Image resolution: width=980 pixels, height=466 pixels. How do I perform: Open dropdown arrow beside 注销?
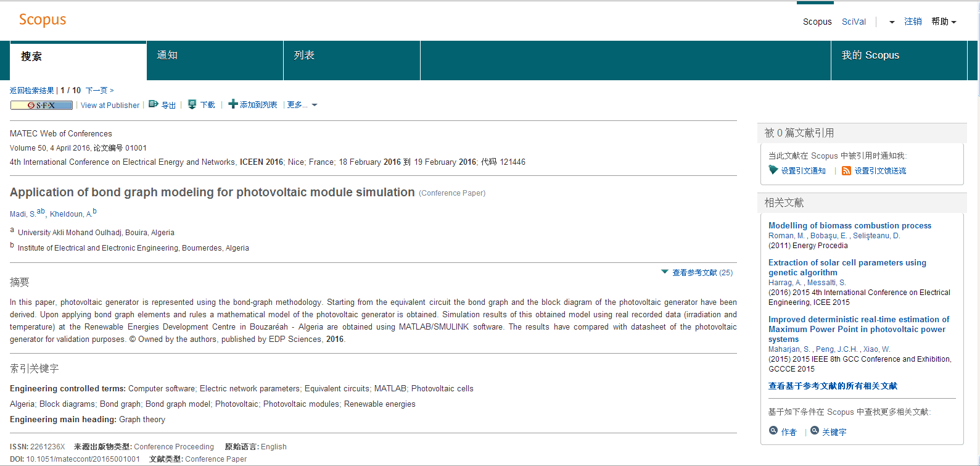point(892,22)
